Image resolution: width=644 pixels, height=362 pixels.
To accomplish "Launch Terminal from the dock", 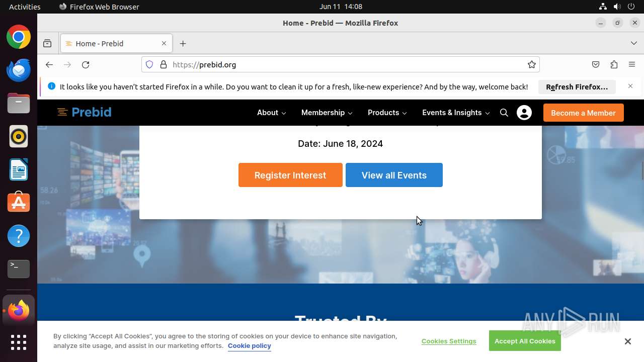I will 19,269.
